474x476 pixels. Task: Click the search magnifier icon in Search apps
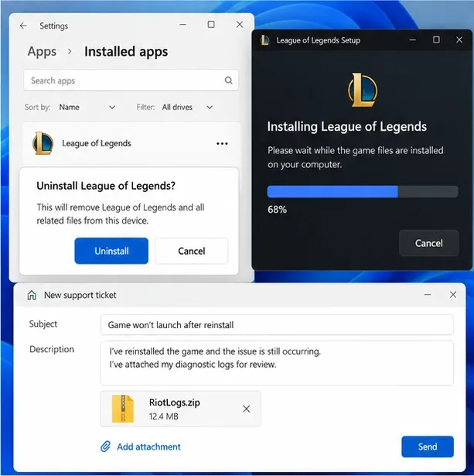[x=228, y=80]
